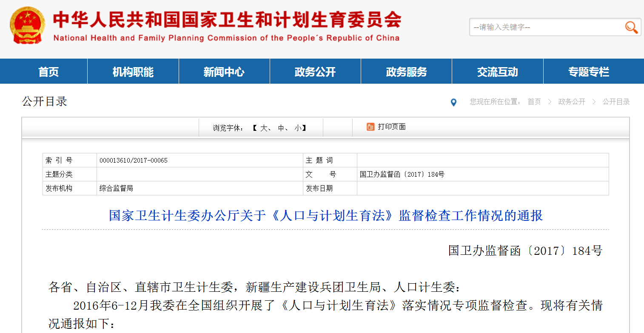Image resolution: width=644 pixels, height=333 pixels.
Task: Open the 政务服务 navigation tab
Action: pos(406,72)
